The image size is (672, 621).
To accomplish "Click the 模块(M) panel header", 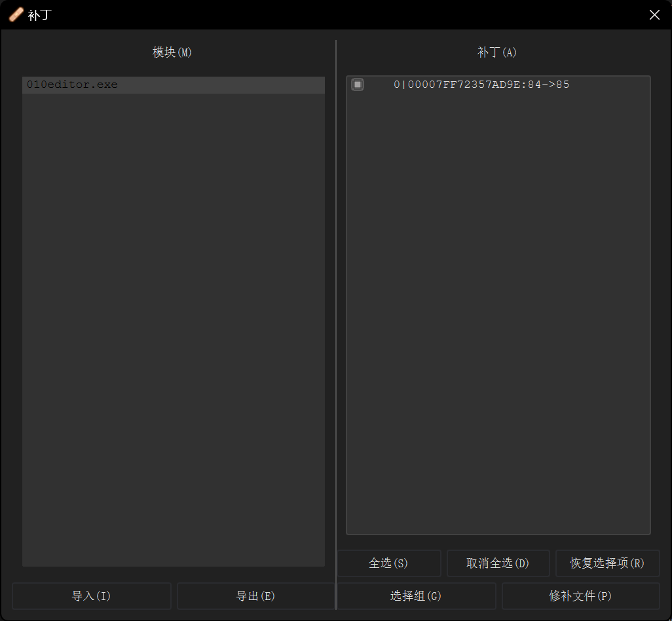I will (x=172, y=52).
